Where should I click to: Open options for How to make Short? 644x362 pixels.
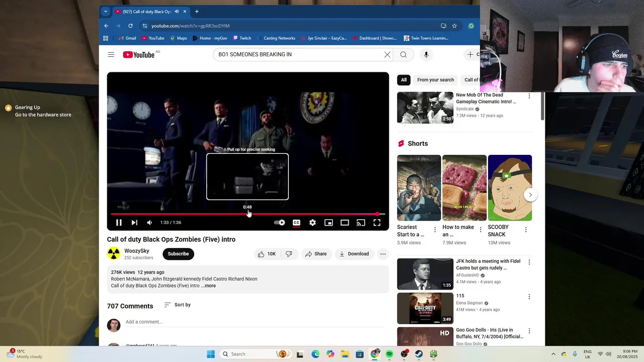pyautogui.click(x=480, y=230)
